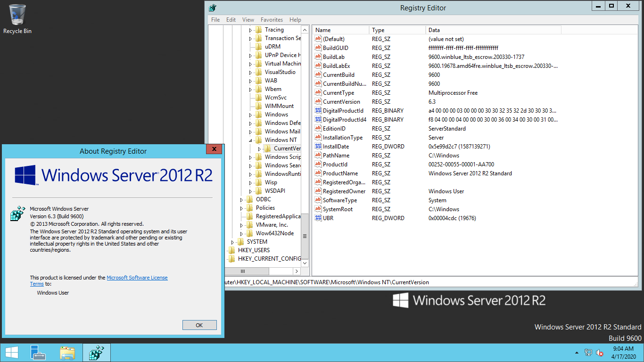Select the DigitalProductId binary value icon
The height and width of the screenshot is (362, 644).
pos(318,111)
